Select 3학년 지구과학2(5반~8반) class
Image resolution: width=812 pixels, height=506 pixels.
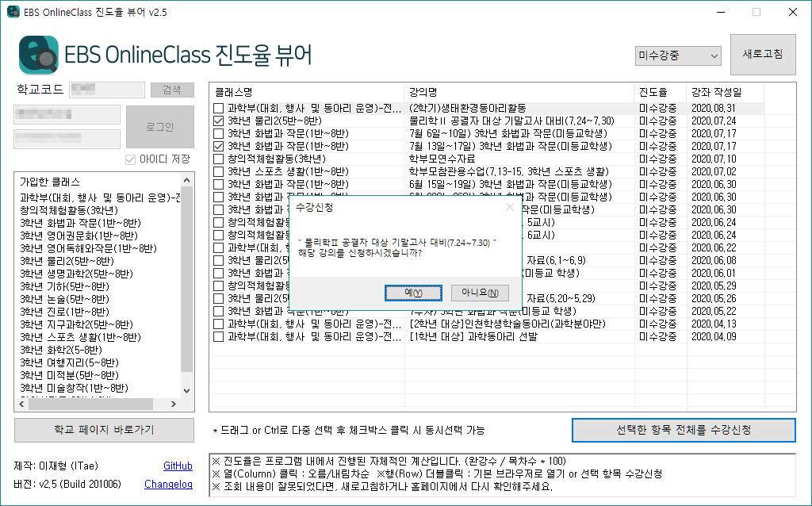pos(76,324)
